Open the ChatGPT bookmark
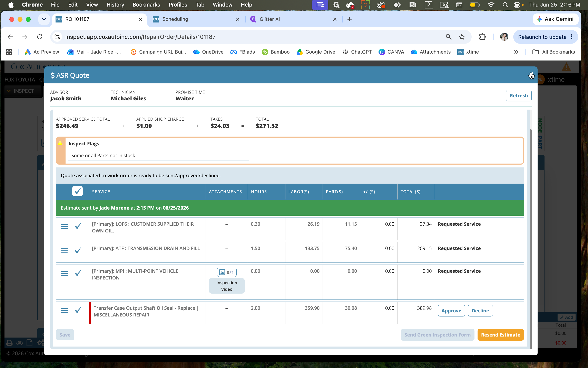 [x=357, y=52]
